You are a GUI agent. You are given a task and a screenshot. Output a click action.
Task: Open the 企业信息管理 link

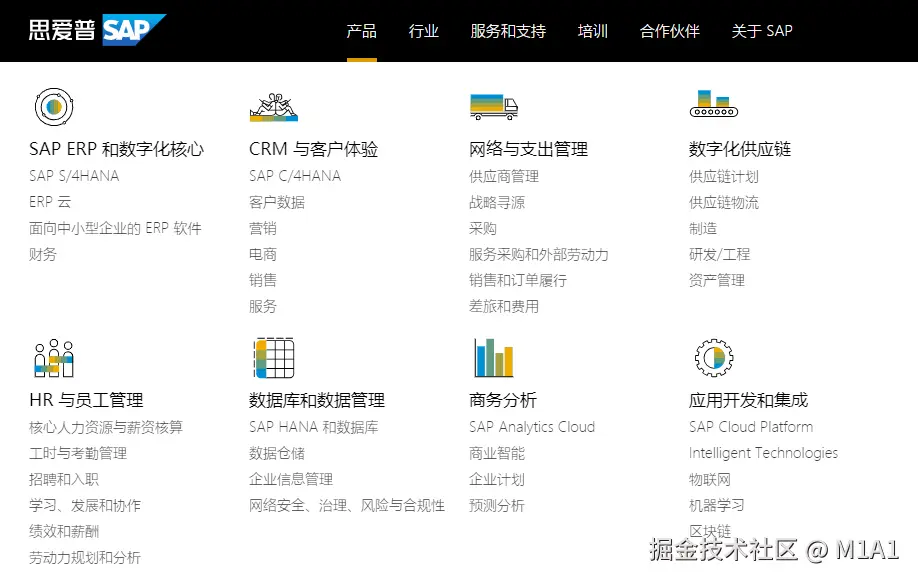(291, 479)
